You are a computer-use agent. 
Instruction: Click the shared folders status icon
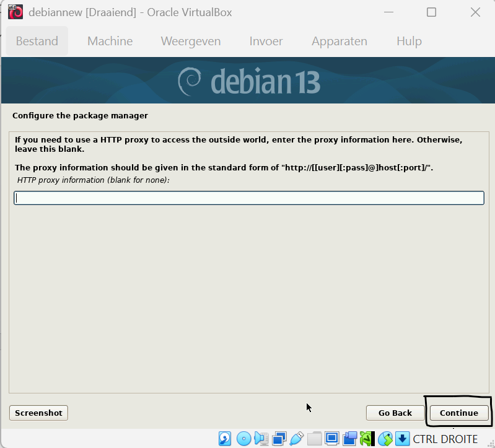[315, 439]
